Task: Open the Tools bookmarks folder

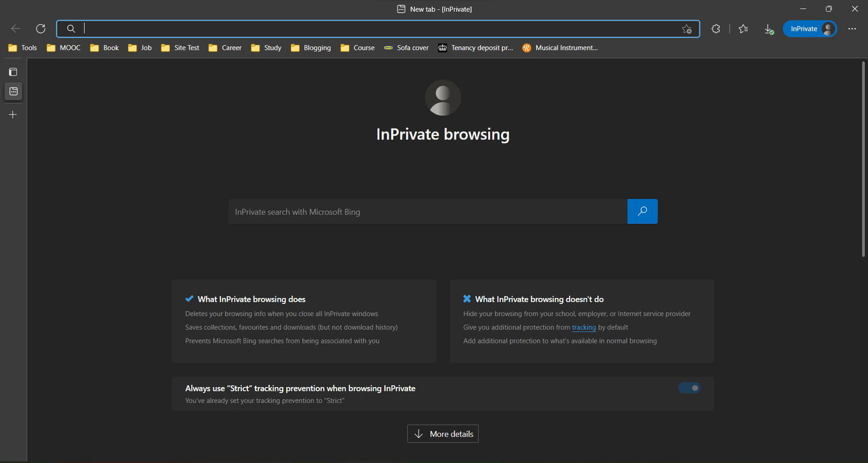Action: pos(23,48)
